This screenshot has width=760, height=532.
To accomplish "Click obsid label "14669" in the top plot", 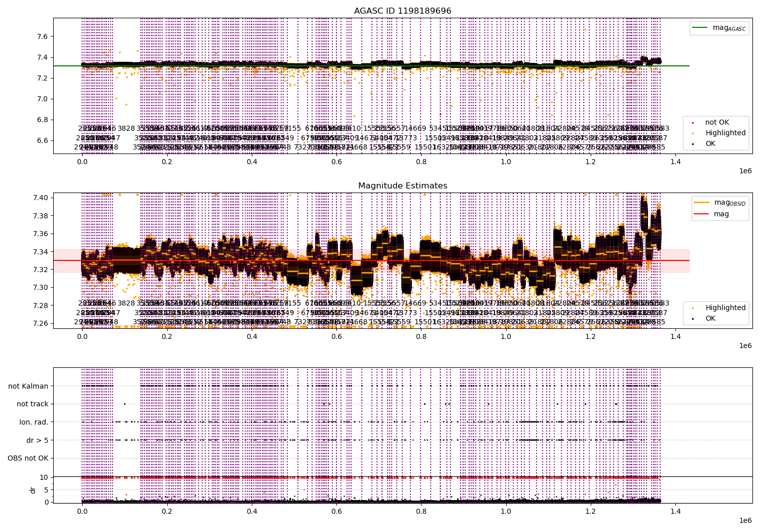I will pyautogui.click(x=415, y=129).
